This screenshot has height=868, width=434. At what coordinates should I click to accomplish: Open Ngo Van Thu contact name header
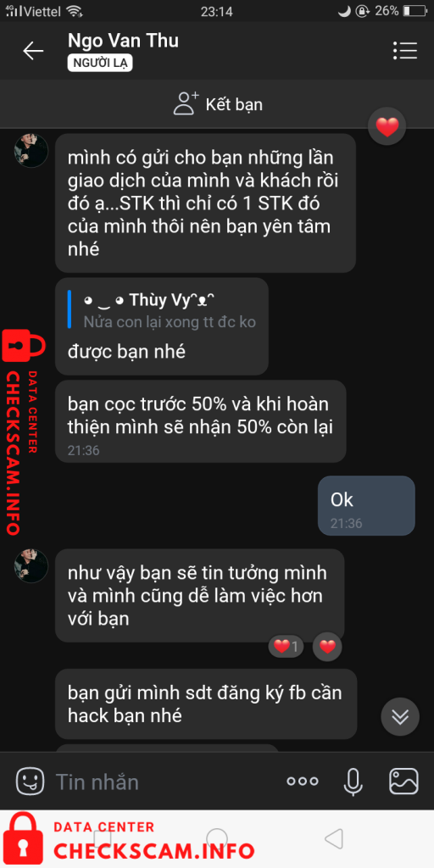tap(123, 41)
